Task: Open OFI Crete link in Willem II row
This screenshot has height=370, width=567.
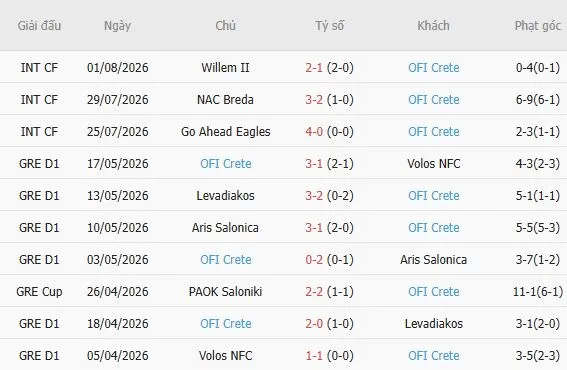Action: [434, 68]
